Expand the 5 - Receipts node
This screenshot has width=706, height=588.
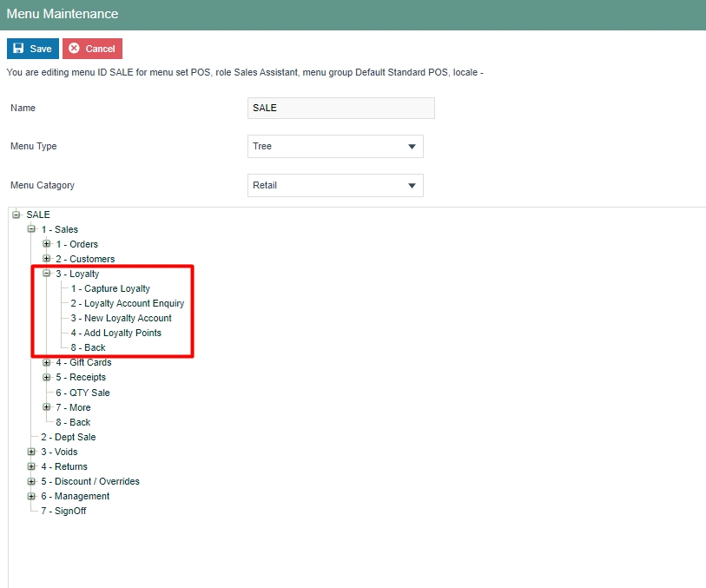[x=47, y=377]
